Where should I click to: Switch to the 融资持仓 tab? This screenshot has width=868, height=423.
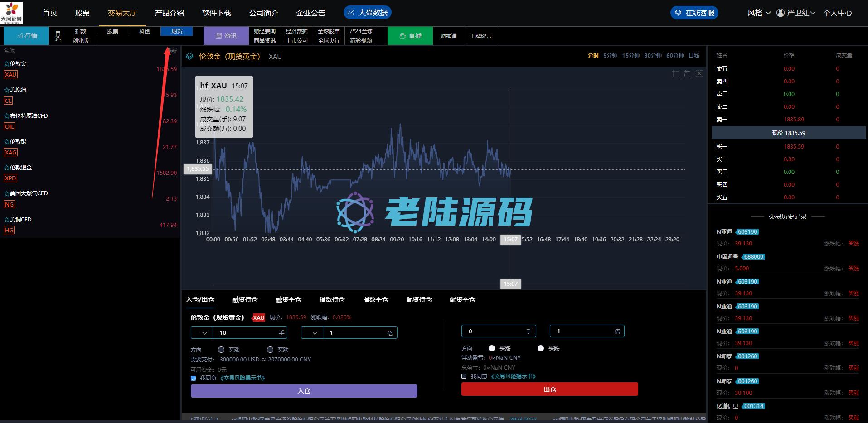[x=245, y=299]
